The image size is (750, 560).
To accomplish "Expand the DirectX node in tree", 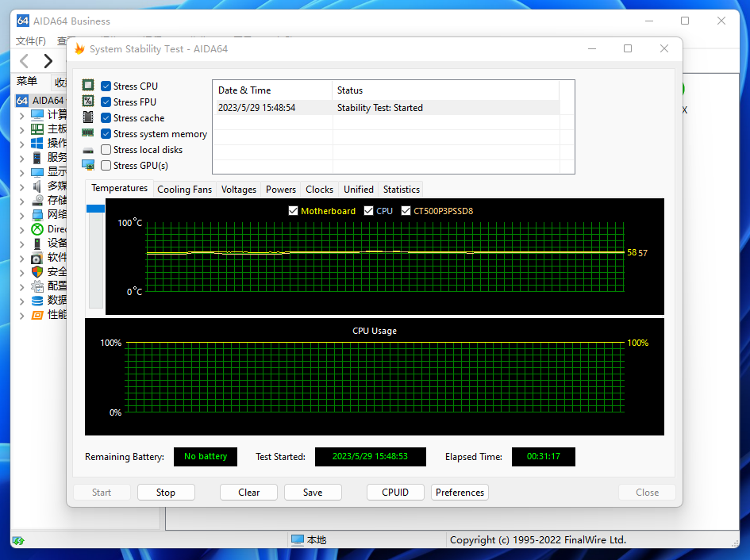I will (21, 229).
